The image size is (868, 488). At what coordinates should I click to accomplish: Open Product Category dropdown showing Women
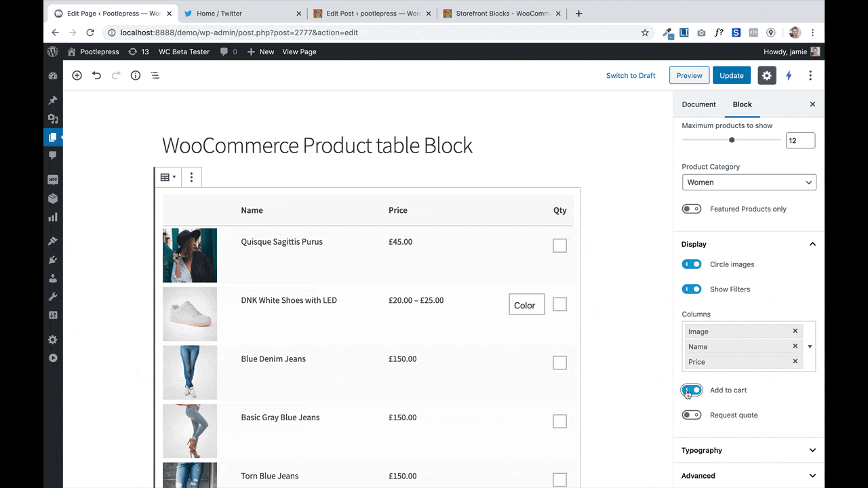[749, 182]
